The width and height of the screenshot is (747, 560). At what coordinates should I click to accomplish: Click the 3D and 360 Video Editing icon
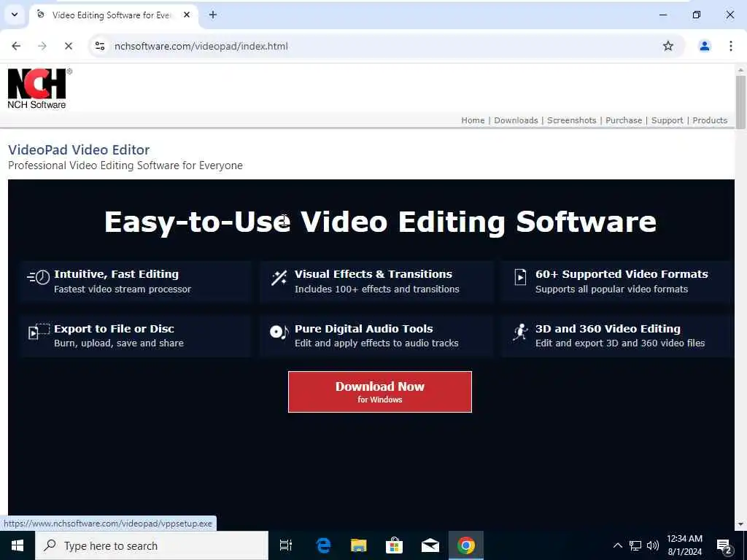tap(520, 332)
